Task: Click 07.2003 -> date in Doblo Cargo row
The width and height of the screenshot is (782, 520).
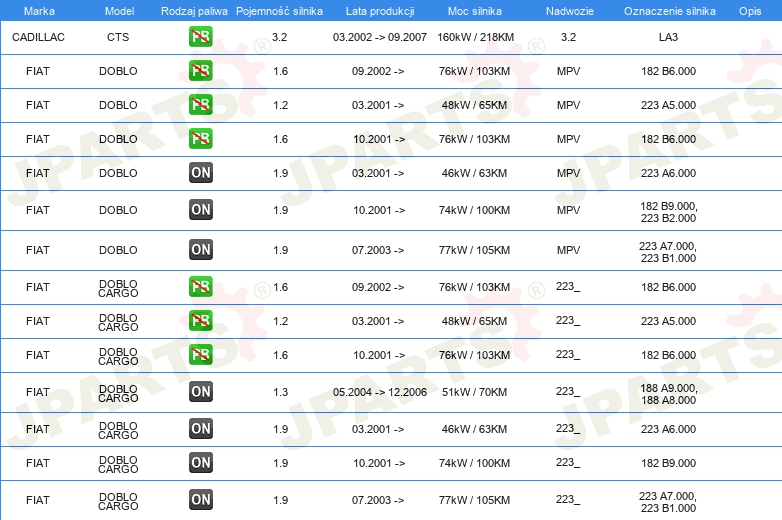Action: point(378,500)
